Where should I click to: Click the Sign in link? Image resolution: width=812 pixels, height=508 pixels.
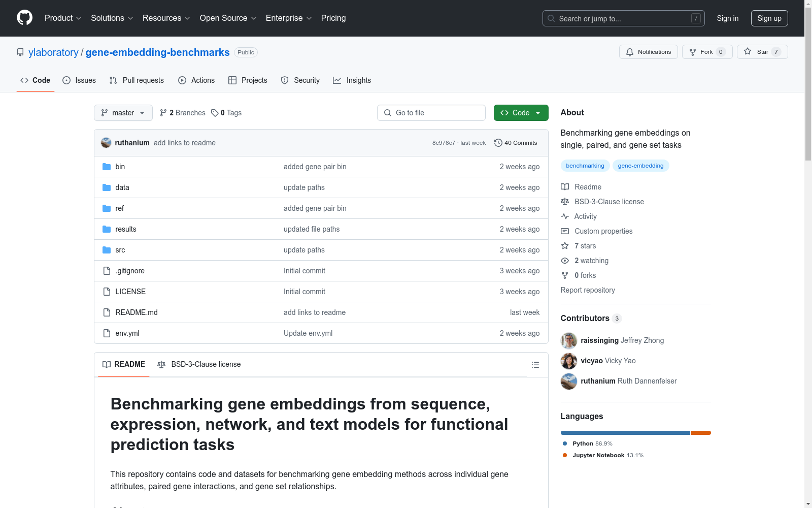tap(728, 18)
